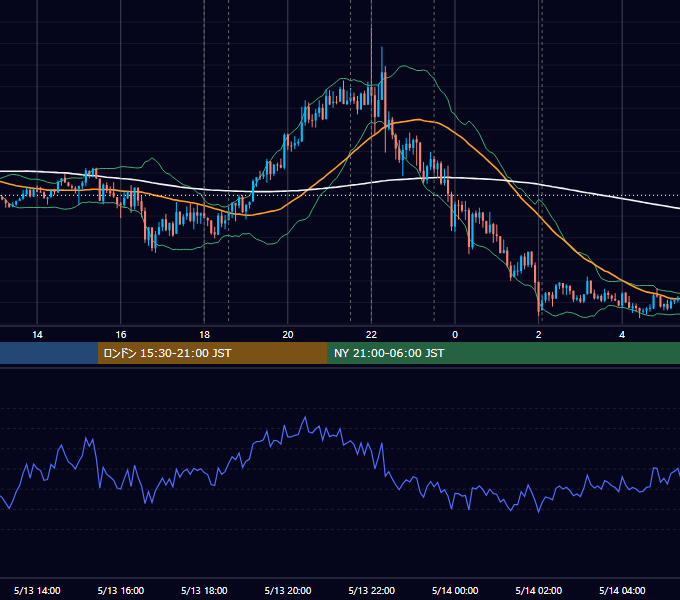The width and height of the screenshot is (680, 600).
Task: Click the 5/14 02:00 date label
Action: click(x=539, y=590)
